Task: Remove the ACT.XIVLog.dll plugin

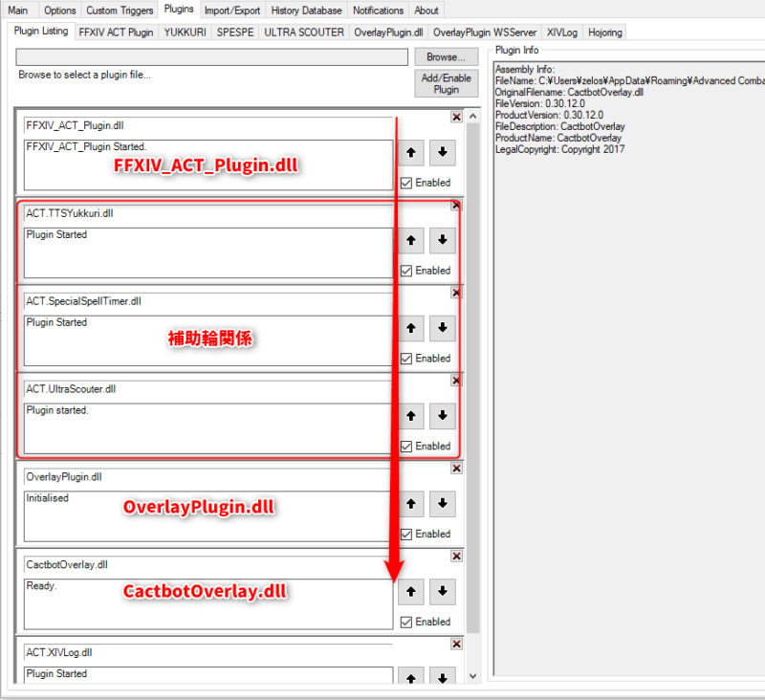Action: pos(456,644)
